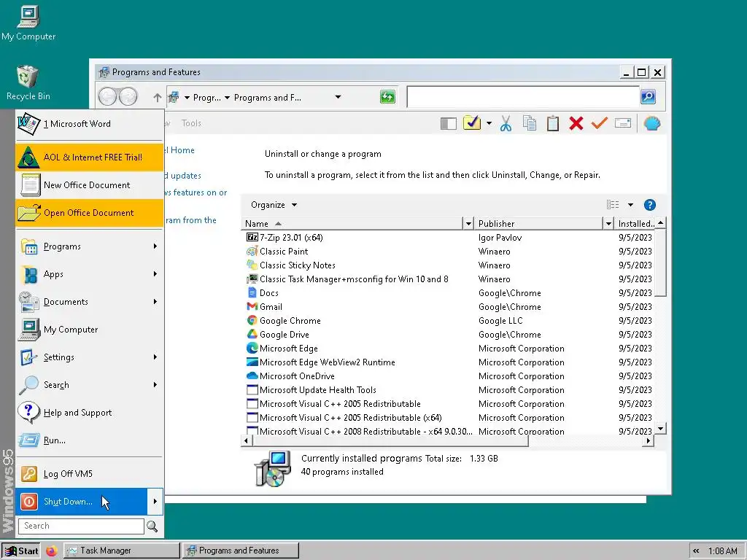Click Open Office Document

[x=89, y=212]
